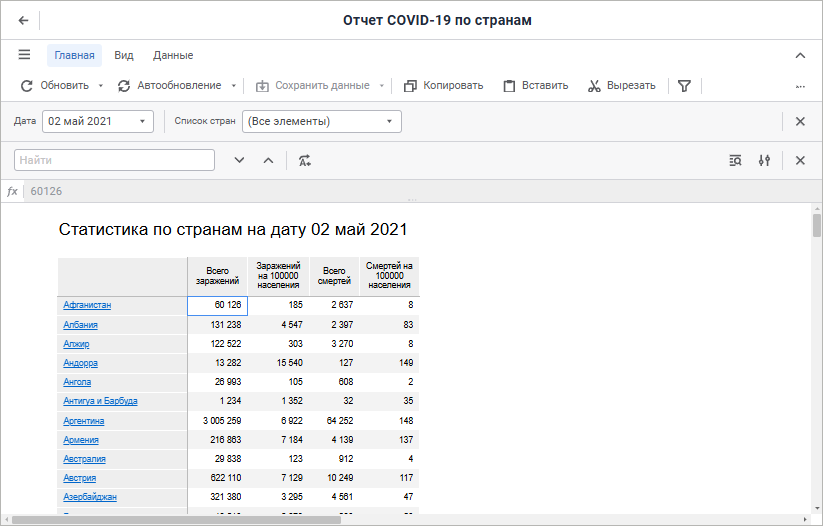Open search settings sliders icon
This screenshot has width=823, height=526.
(x=764, y=160)
